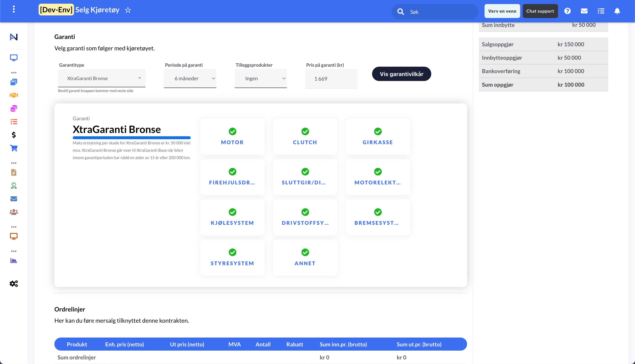Click the Rabatt column header
This screenshot has width=635, height=364.
click(295, 344)
